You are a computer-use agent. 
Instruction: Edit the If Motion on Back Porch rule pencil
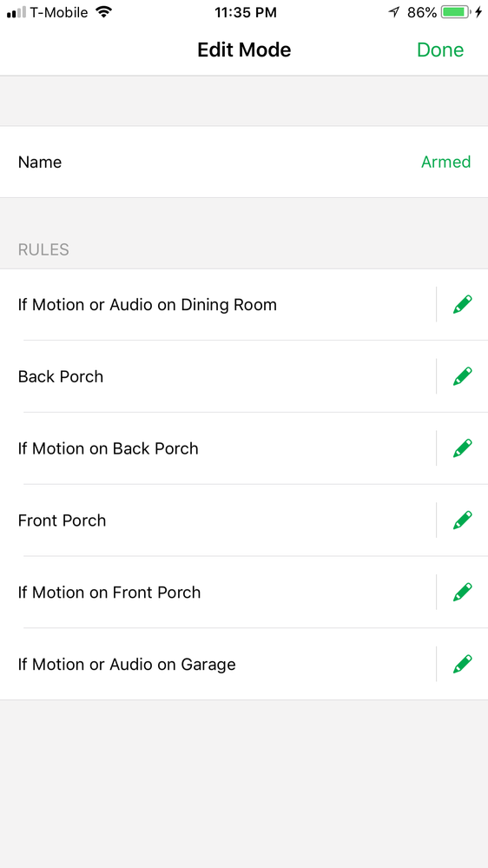pos(463,448)
